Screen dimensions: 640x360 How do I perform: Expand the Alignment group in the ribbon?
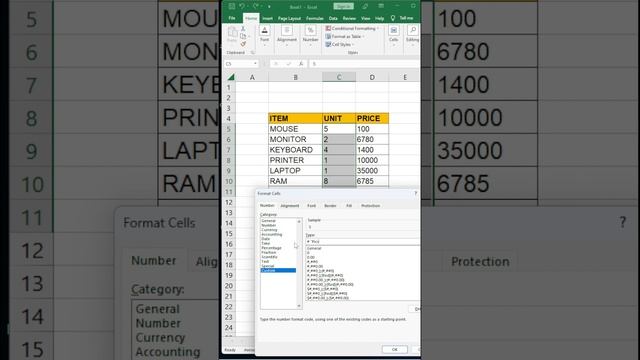coord(287,36)
